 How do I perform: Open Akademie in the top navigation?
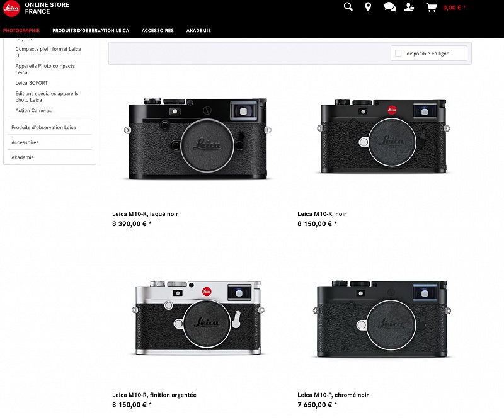198,30
